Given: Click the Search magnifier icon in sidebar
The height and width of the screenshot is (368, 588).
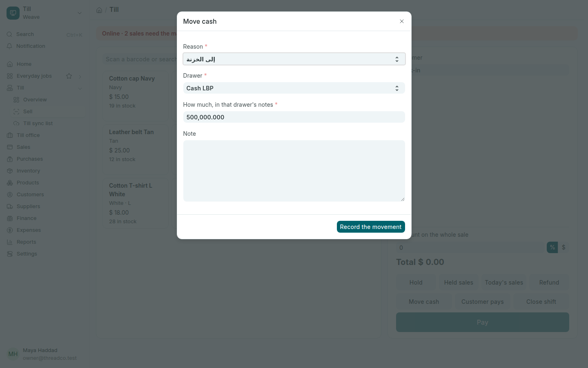Looking at the screenshot, I should (9, 34).
